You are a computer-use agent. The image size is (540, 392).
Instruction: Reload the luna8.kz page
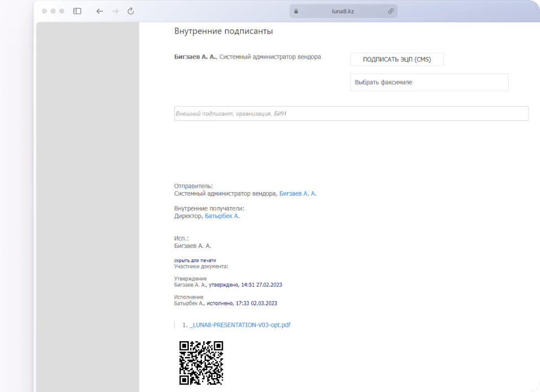[131, 11]
